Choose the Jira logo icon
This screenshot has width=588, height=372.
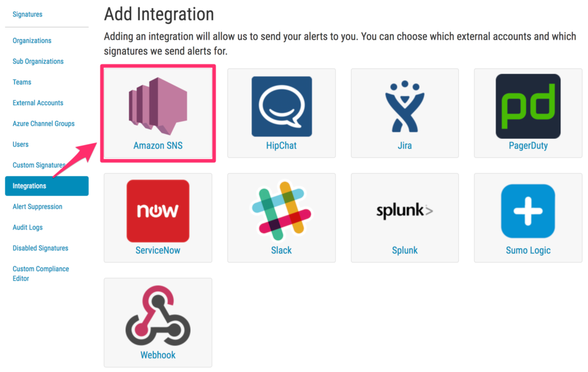click(404, 106)
